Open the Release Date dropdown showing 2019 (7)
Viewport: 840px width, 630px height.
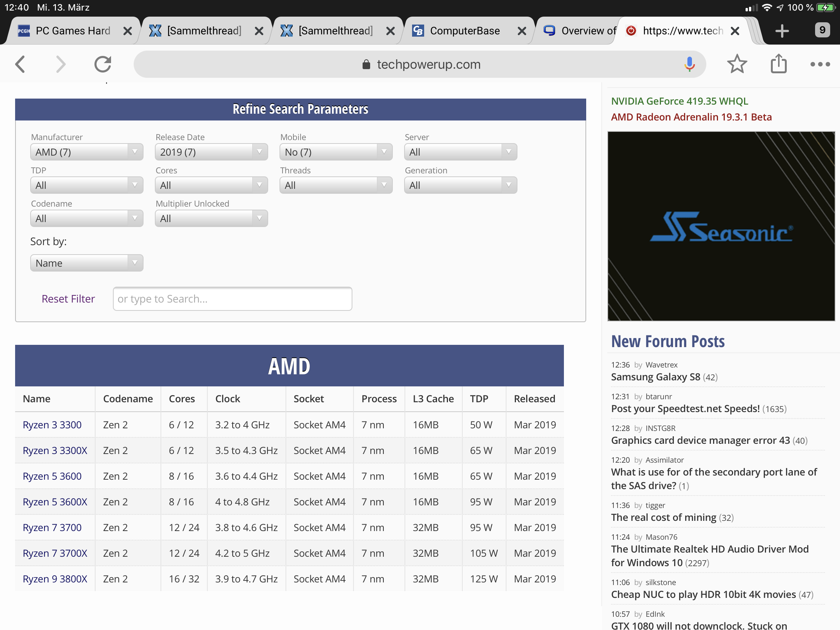(211, 152)
